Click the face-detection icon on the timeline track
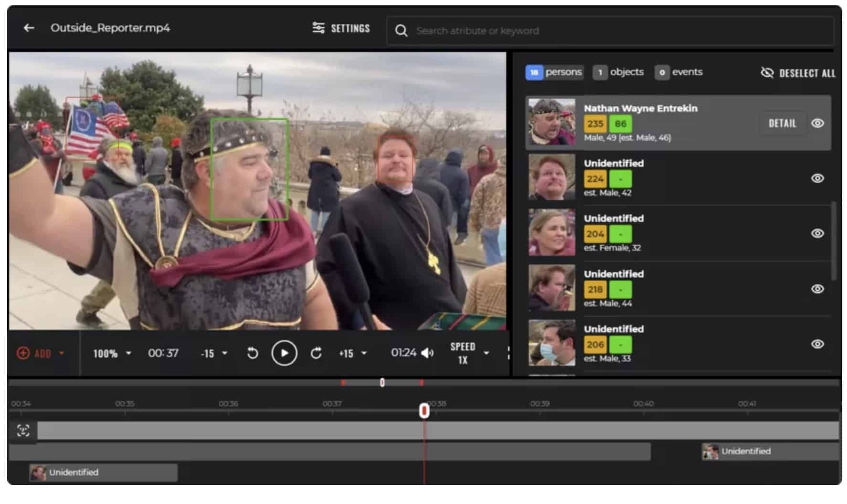The width and height of the screenshot is (847, 504). 22,430
